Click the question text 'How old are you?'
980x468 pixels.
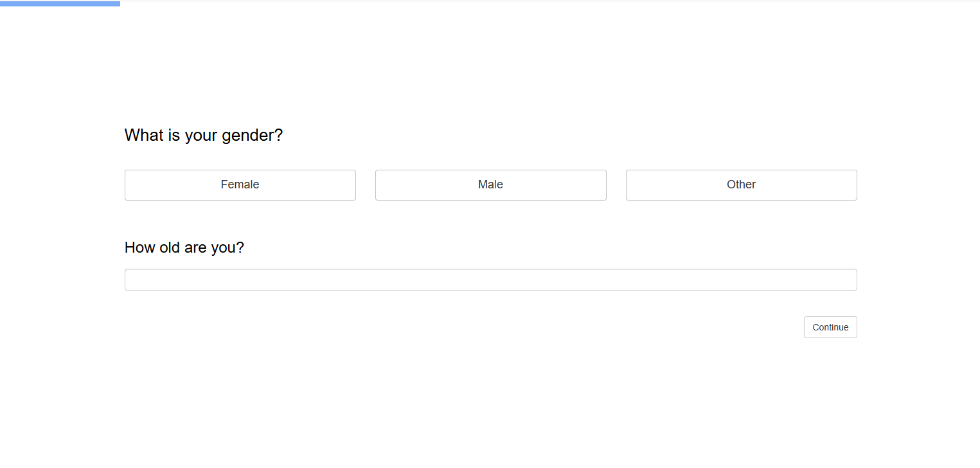coord(184,248)
